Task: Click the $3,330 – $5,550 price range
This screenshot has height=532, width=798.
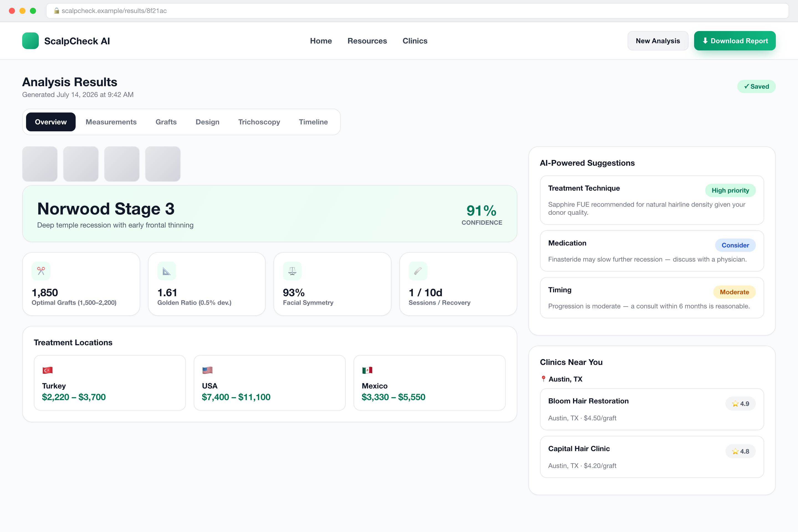Action: point(393,397)
